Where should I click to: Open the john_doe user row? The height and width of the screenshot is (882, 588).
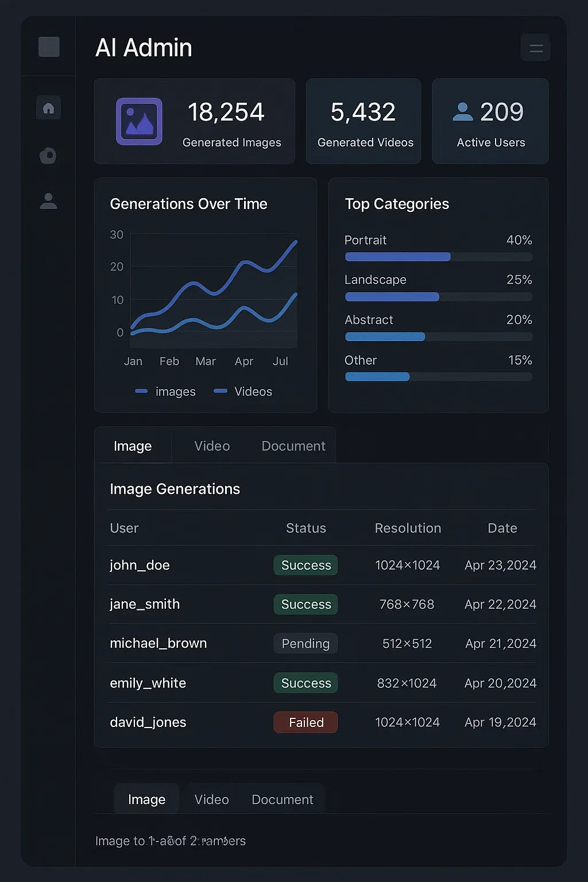(x=140, y=565)
